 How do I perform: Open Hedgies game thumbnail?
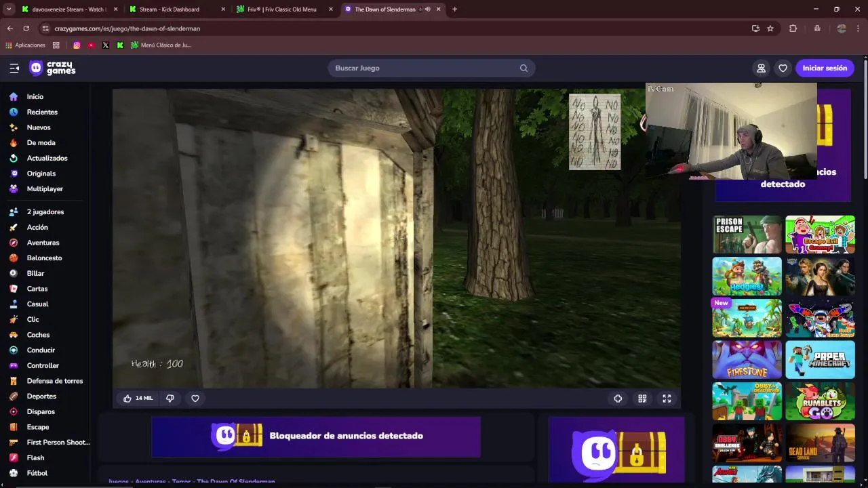747,277
